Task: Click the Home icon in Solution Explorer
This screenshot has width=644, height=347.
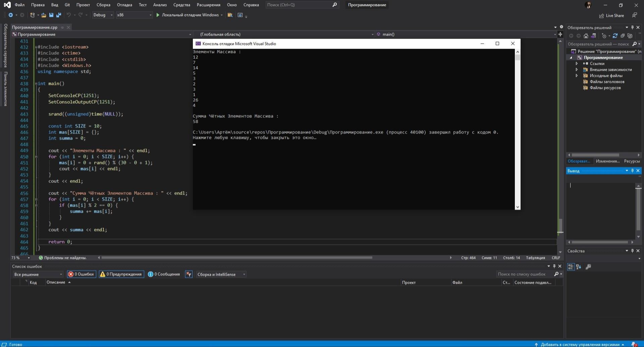Action: pyautogui.click(x=586, y=36)
